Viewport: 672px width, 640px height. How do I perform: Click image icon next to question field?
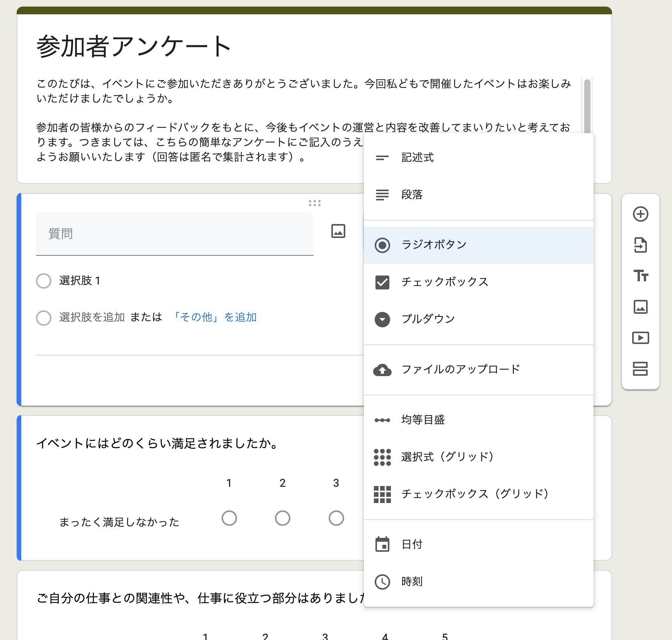pyautogui.click(x=338, y=231)
